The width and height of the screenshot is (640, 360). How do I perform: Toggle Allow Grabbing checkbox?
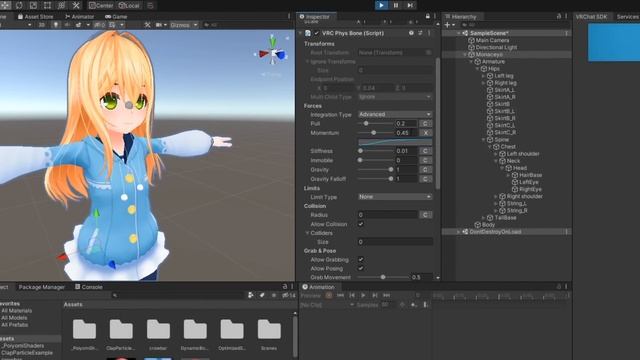361,260
